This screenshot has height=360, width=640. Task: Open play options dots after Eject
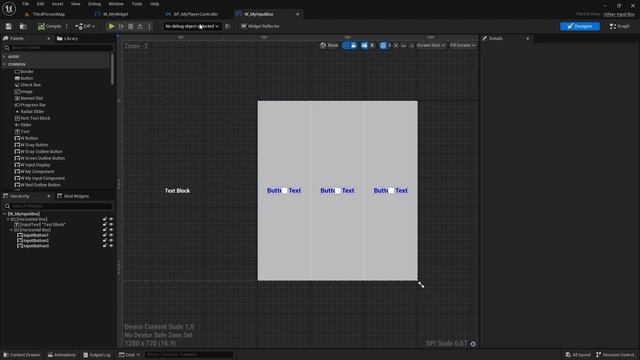click(149, 26)
